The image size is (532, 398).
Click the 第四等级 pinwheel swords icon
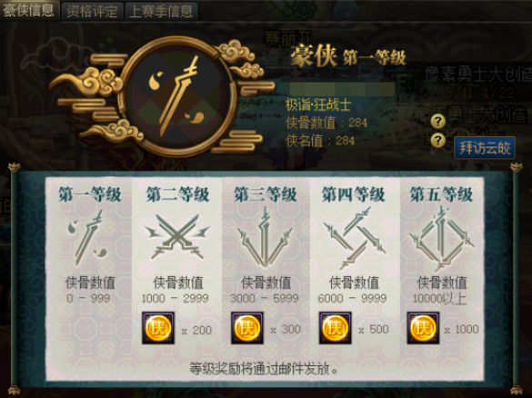point(354,238)
